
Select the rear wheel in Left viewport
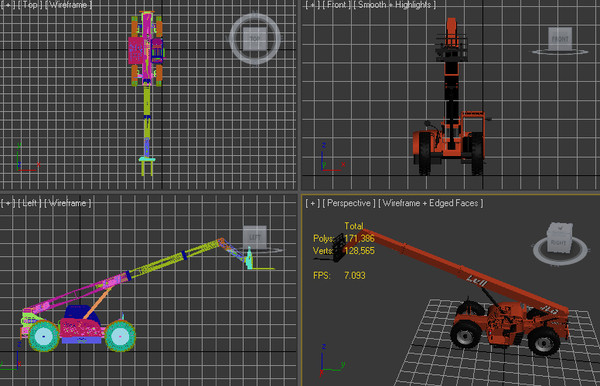tap(44, 336)
